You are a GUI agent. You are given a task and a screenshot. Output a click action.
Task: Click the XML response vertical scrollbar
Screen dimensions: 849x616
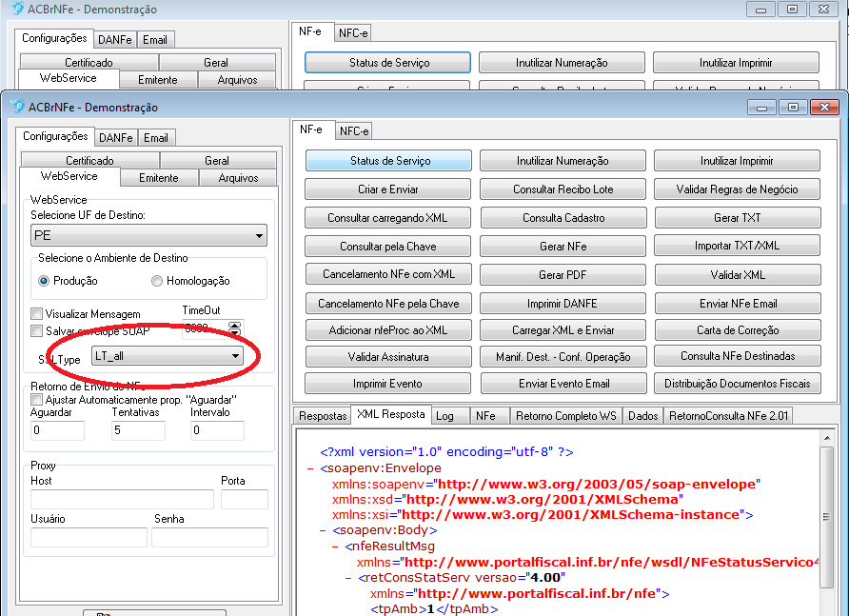(x=826, y=517)
